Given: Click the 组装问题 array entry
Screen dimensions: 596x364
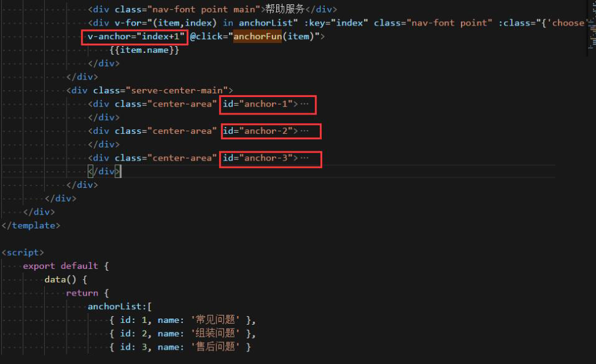Looking at the screenshot, I should (x=182, y=334).
